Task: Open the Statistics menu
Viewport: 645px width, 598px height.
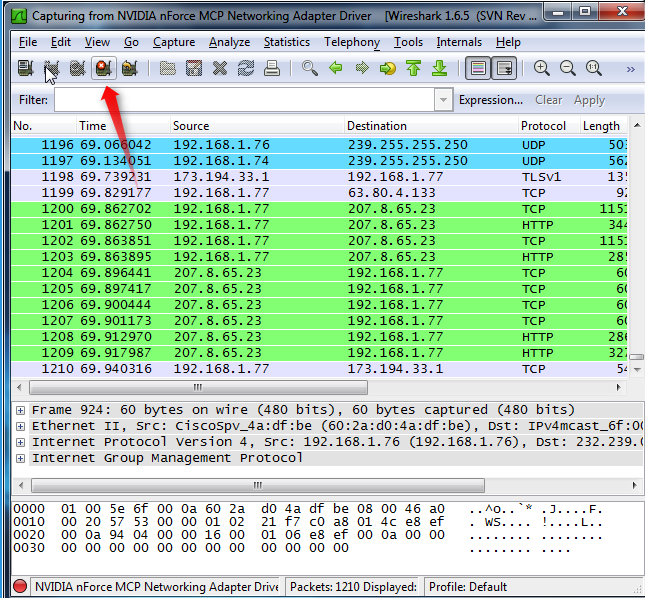Action: [x=287, y=42]
